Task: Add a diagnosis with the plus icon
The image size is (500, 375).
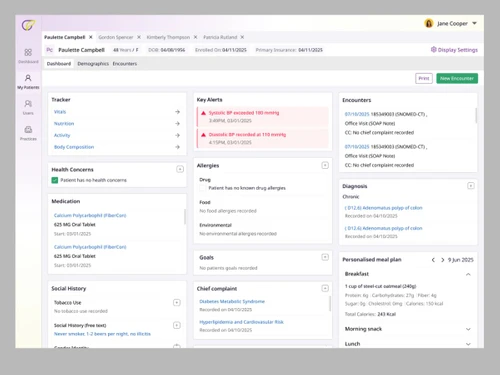Action: coord(471,186)
